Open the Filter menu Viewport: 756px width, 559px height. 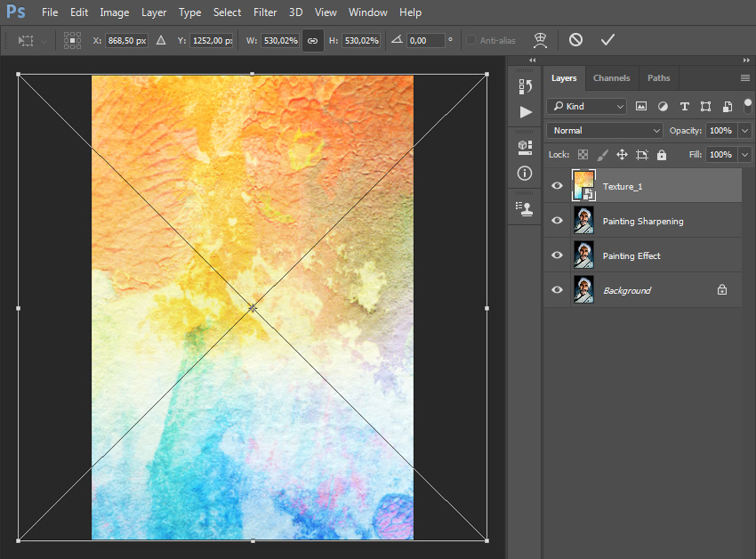point(264,12)
